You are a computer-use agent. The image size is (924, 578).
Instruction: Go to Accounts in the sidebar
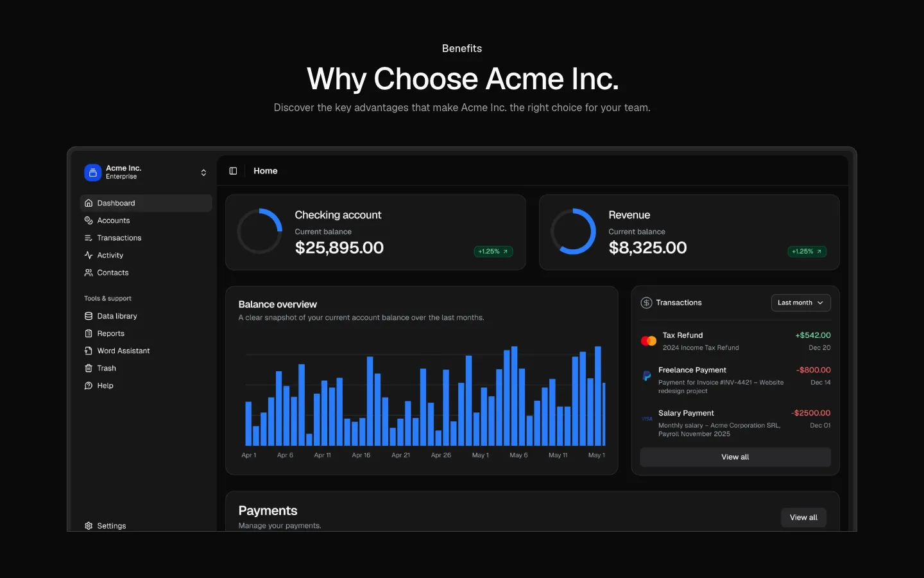(x=146, y=220)
